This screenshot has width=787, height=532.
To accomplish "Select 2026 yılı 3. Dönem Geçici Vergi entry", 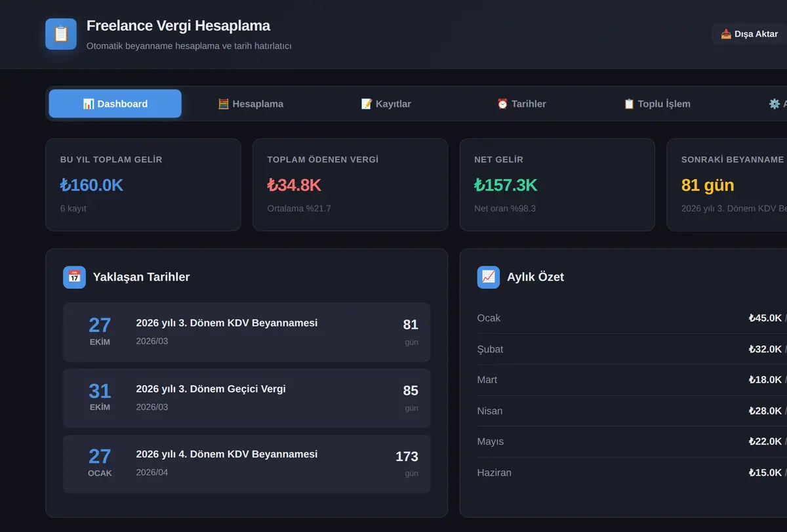I will click(x=247, y=398).
